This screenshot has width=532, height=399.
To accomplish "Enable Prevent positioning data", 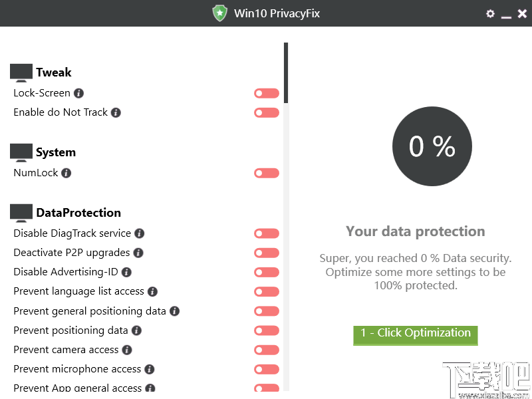I will [266, 331].
